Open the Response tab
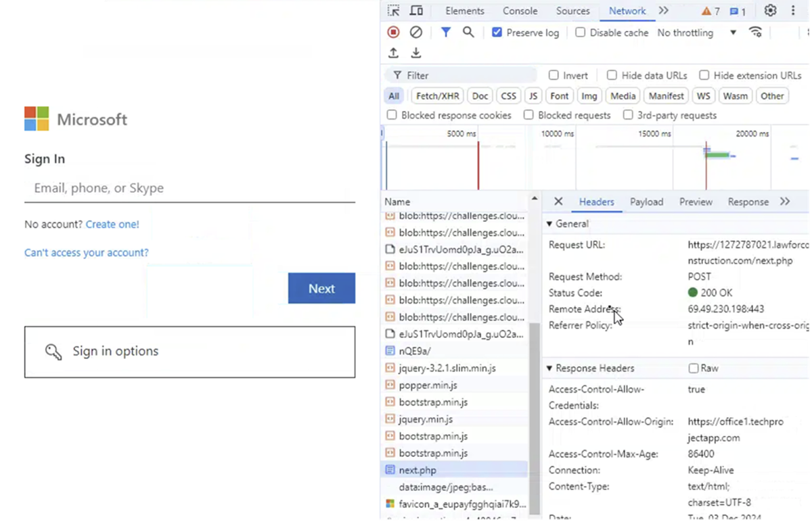This screenshot has width=812, height=522. pyautogui.click(x=748, y=201)
